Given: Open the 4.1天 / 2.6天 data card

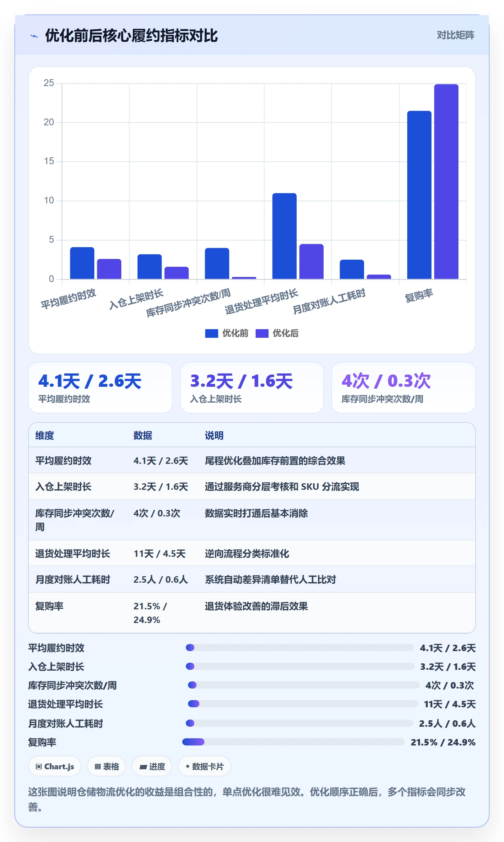Looking at the screenshot, I should (x=100, y=388).
